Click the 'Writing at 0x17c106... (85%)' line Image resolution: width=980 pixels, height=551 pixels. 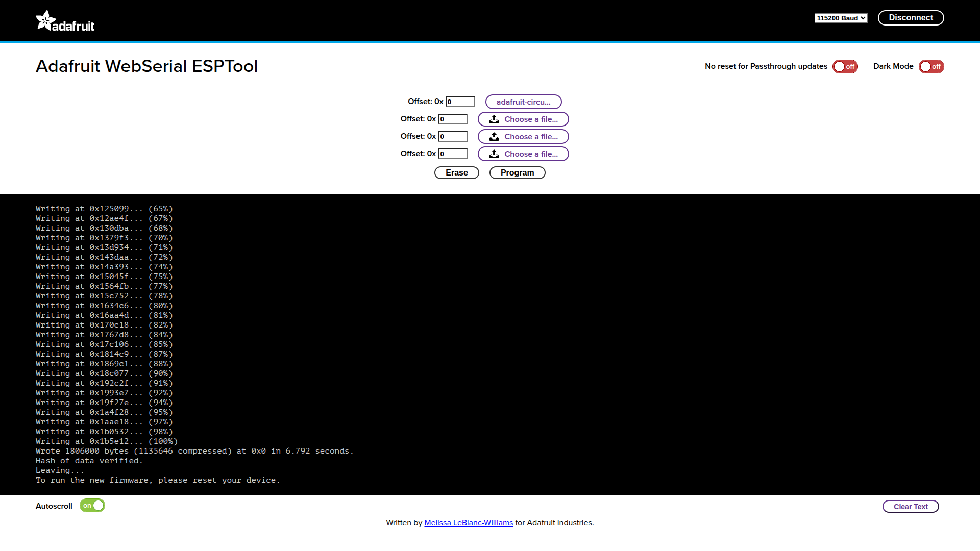tap(104, 344)
